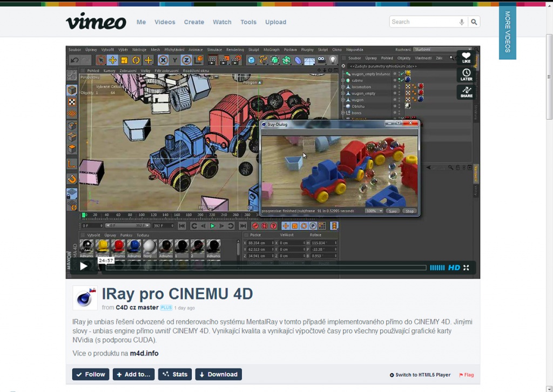Image resolution: width=553 pixels, height=392 pixels.
Task: Open the Soubor menu in the main menu bar
Action: [75, 50]
